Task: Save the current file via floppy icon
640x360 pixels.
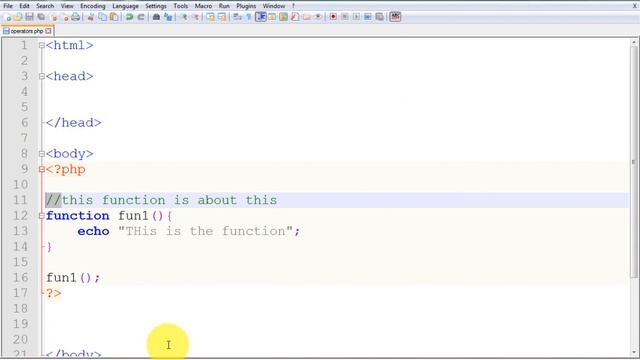Action: coord(29,17)
